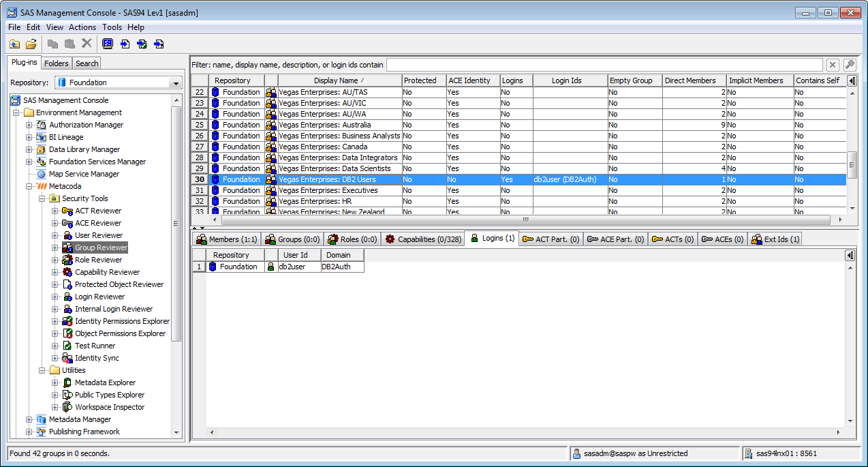Click the groups table vertical scrollbar thumb

click(852, 164)
